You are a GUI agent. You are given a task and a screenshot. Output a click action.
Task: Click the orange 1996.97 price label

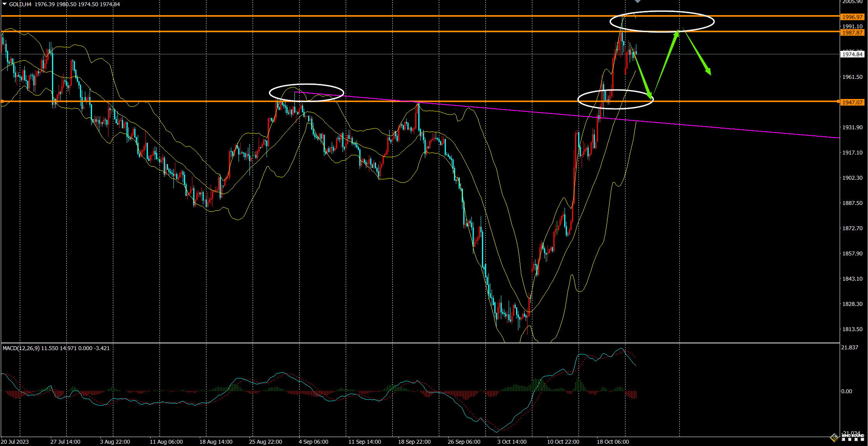tap(852, 17)
